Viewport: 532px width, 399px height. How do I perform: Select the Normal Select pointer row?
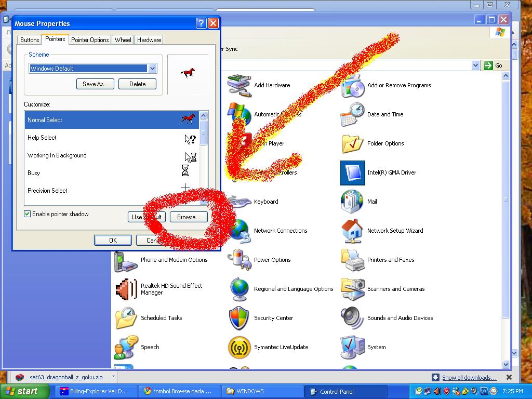112,120
